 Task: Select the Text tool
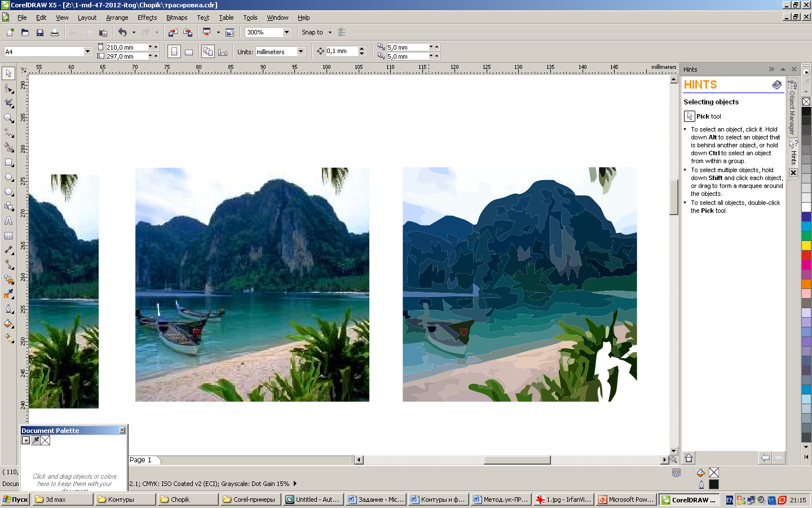point(8,221)
